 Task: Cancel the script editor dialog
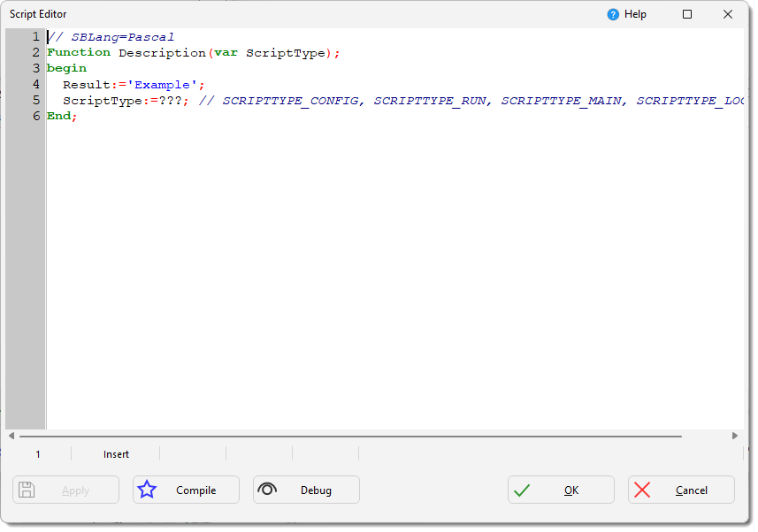pos(681,490)
